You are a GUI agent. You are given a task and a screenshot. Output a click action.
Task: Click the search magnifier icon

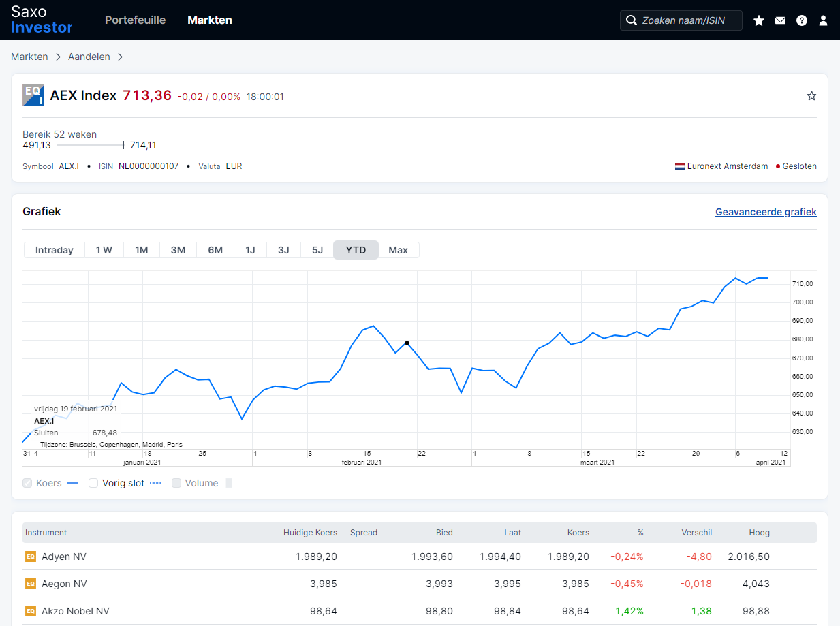point(631,20)
